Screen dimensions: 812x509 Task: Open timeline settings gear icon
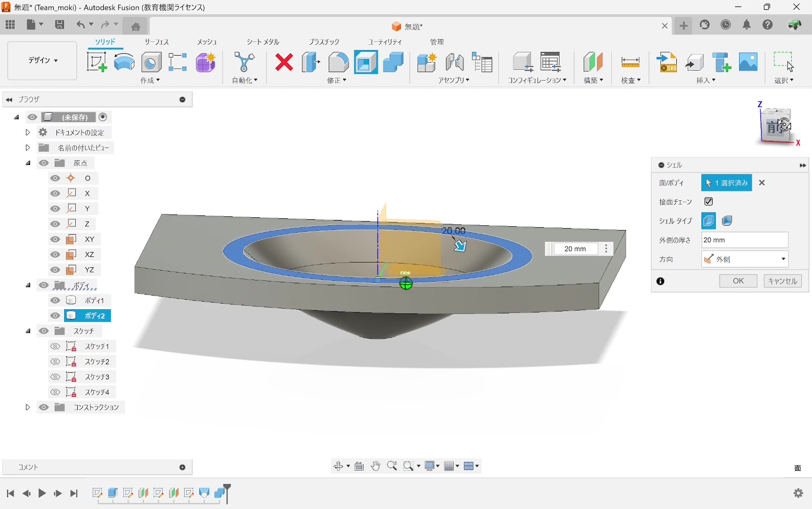coord(798,493)
